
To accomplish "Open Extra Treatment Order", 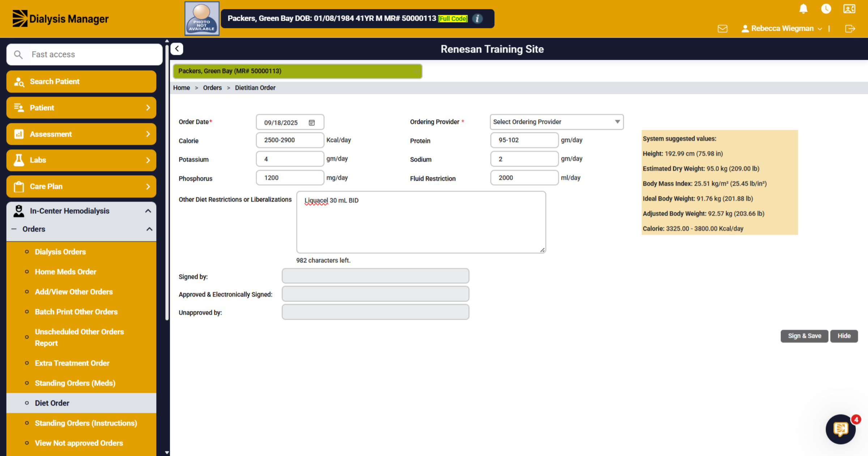I will pyautogui.click(x=72, y=363).
